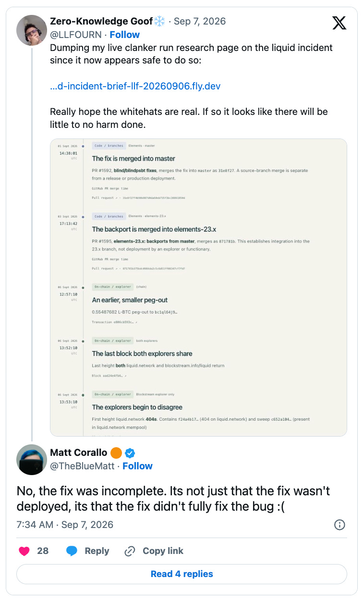Image resolution: width=364 pixels, height=603 pixels.
Task: Click the Reply text button
Action: [97, 551]
